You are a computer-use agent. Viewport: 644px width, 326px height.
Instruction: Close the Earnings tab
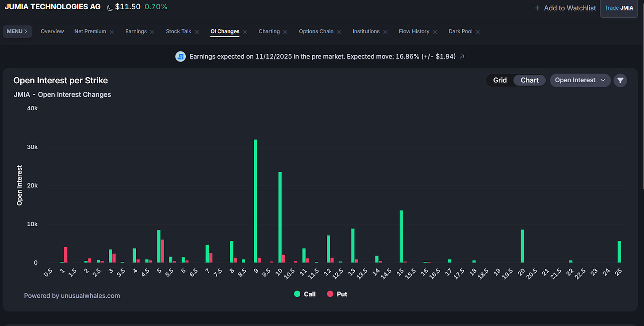click(x=152, y=32)
